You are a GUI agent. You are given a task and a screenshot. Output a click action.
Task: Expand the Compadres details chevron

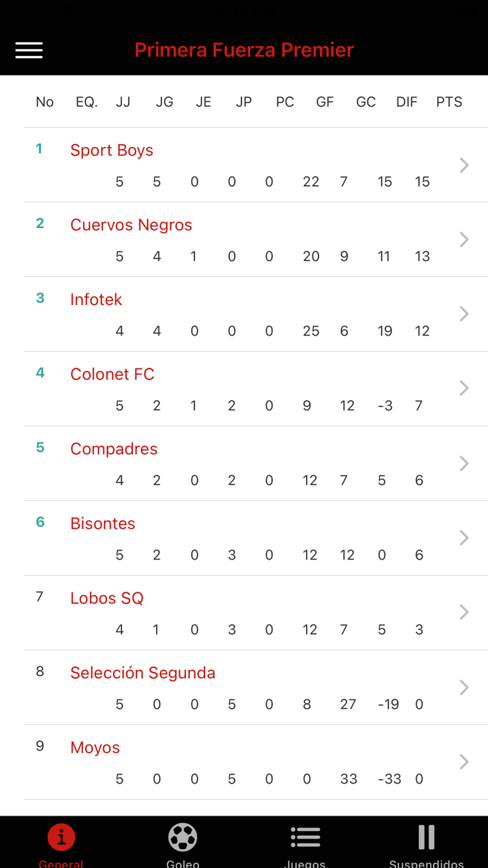463,463
